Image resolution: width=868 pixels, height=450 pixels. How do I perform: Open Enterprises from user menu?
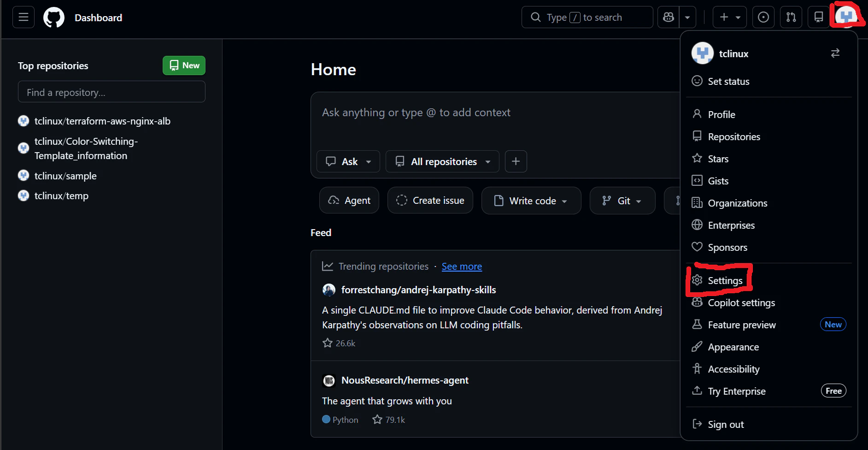768,225
